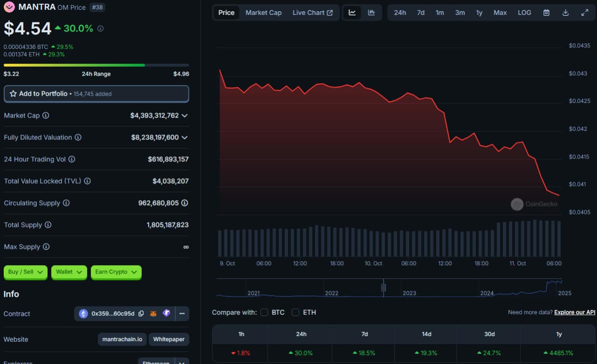597x364 pixels.
Task: Click the 24.7% value in the 30d column
Action: click(492, 353)
